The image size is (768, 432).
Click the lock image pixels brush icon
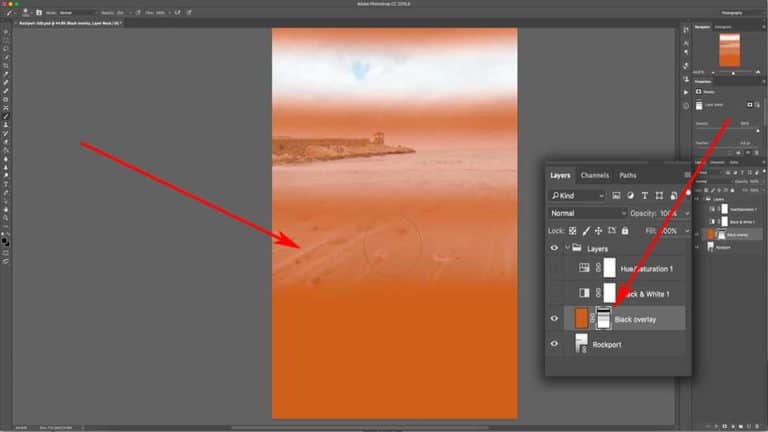586,230
